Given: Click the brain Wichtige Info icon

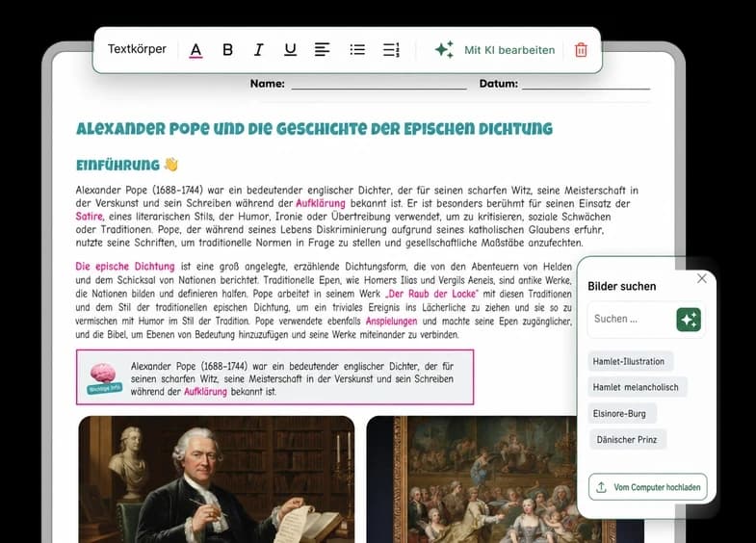Looking at the screenshot, I should tap(104, 378).
